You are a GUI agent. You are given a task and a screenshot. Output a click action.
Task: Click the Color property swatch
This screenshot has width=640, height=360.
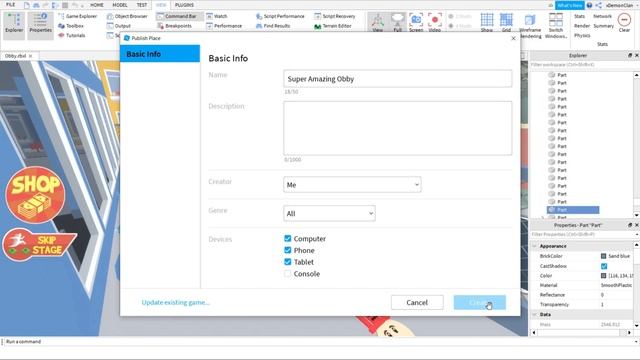pyautogui.click(x=603, y=276)
